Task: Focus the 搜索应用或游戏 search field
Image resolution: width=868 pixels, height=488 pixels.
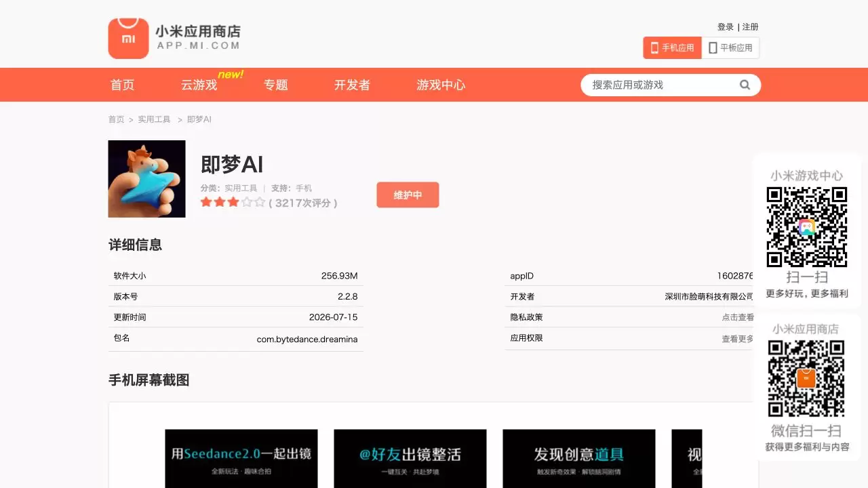Action: (663, 85)
